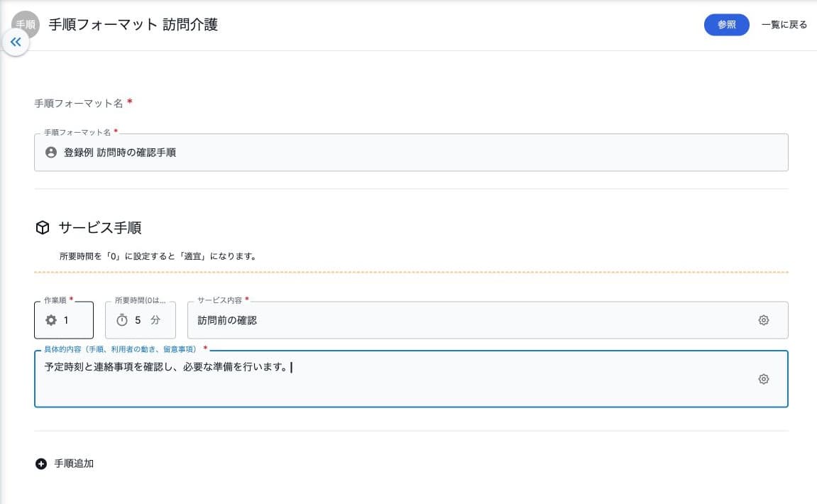The height and width of the screenshot is (504, 817).
Task: Click page title 手順フォーマット 訪問介護
Action: [x=133, y=25]
